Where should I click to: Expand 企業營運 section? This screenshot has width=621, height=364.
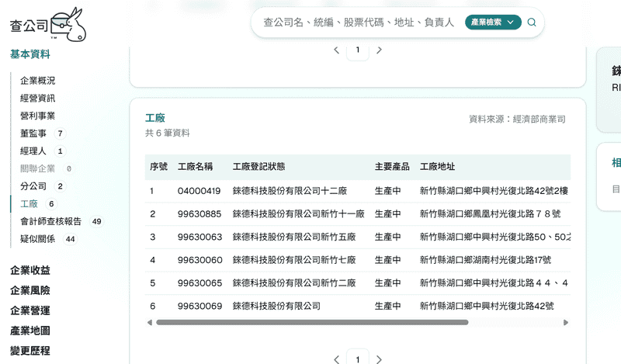click(x=30, y=310)
